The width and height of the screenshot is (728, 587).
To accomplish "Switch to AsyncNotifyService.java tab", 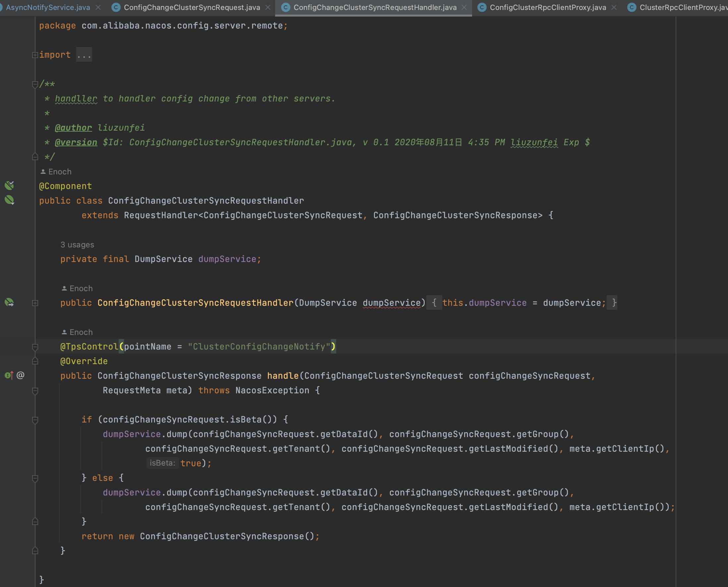I will (x=48, y=7).
